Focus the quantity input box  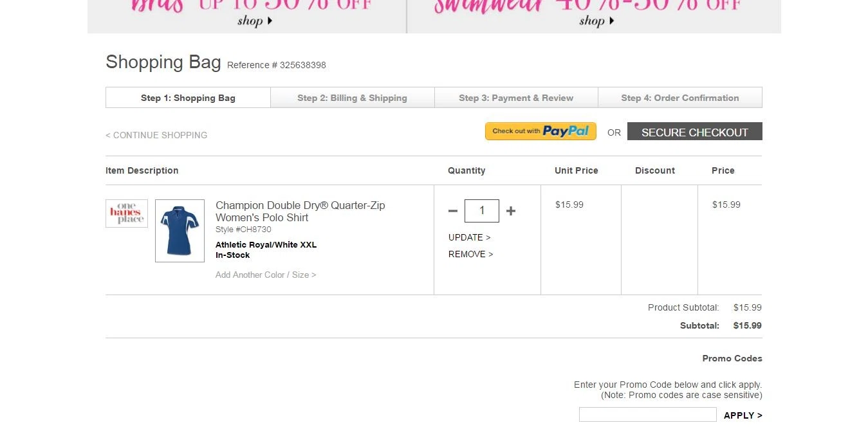tap(482, 211)
